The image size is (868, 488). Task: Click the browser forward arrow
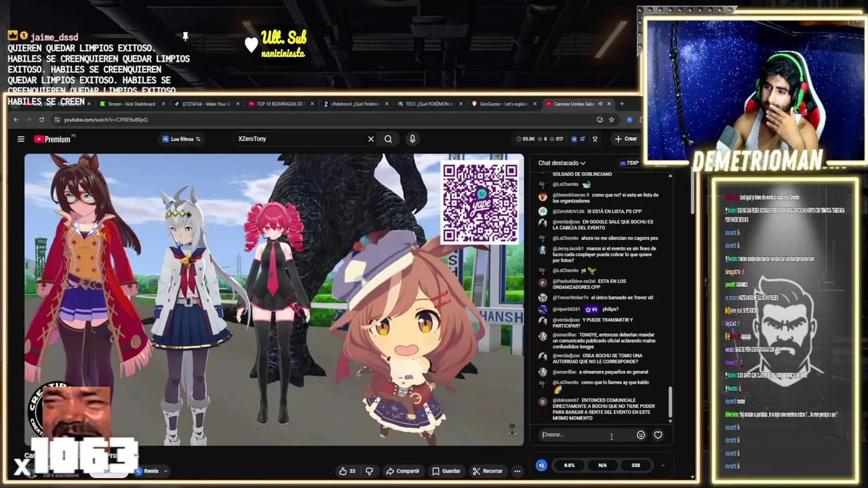[28, 119]
